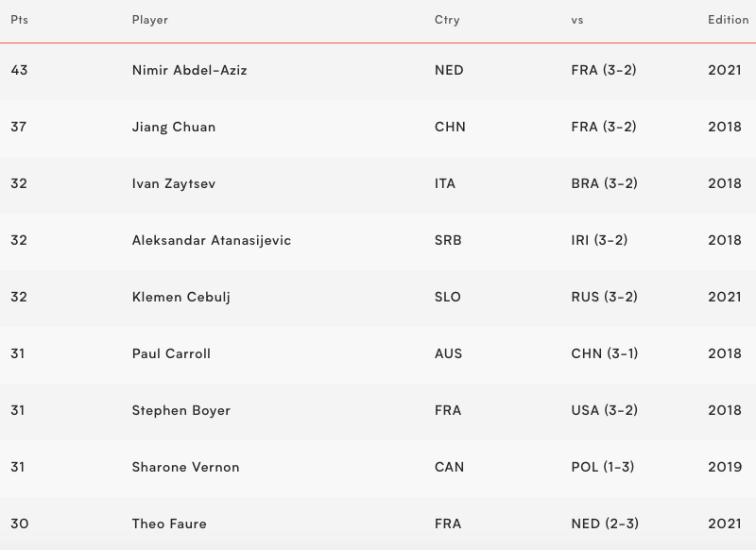Click the SRB country code

[x=448, y=240]
